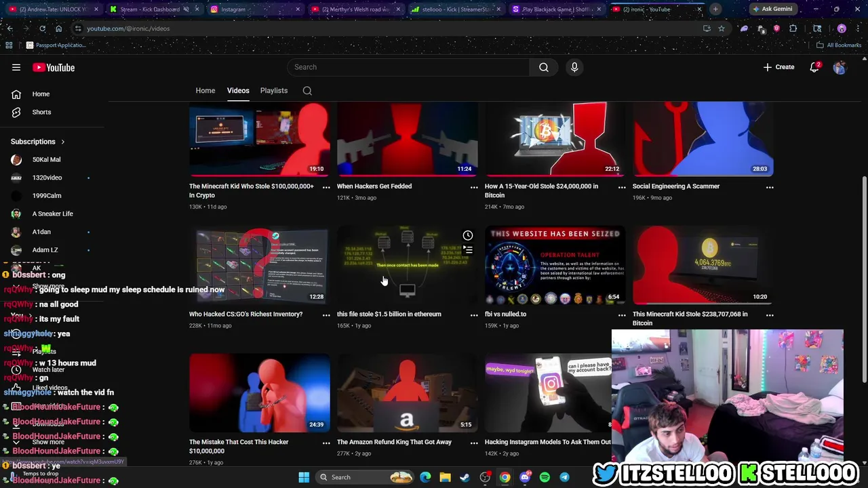Click the page vertical scrollbar
Image resolution: width=868 pixels, height=488 pixels.
click(864, 278)
